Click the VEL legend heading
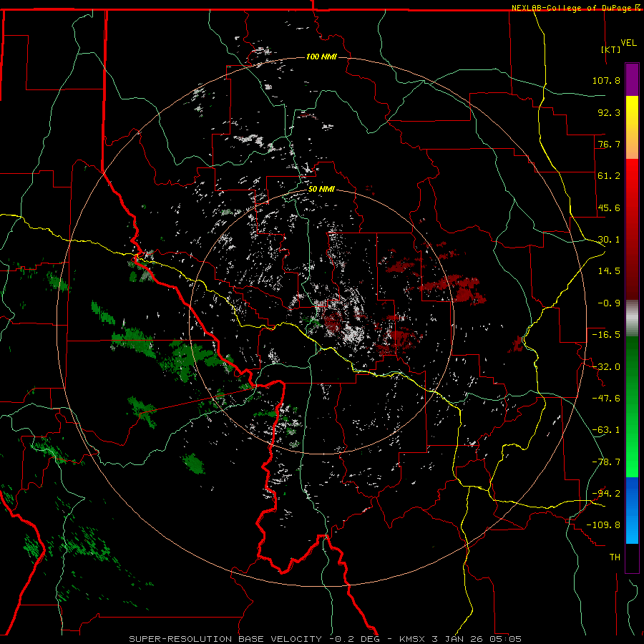The width and height of the screenshot is (644, 644). click(628, 43)
